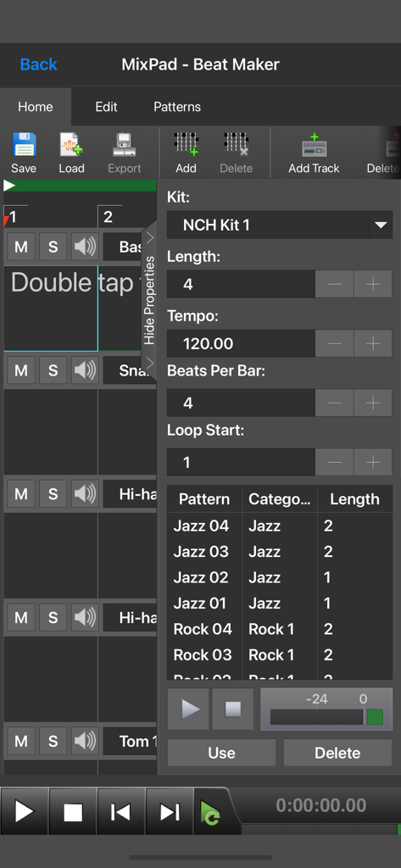Image resolution: width=401 pixels, height=868 pixels.
Task: Mute the Snare track with M
Action: click(x=21, y=370)
